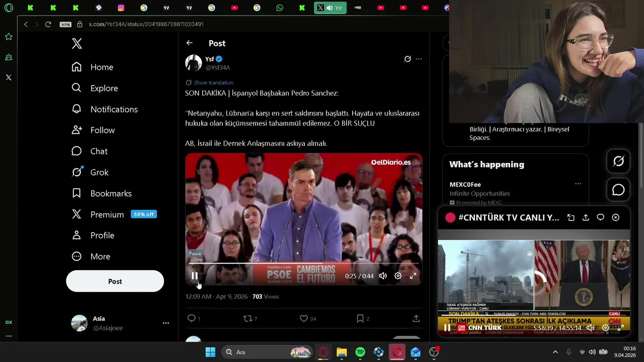
Task: Click Show translation link
Action: coord(213,82)
